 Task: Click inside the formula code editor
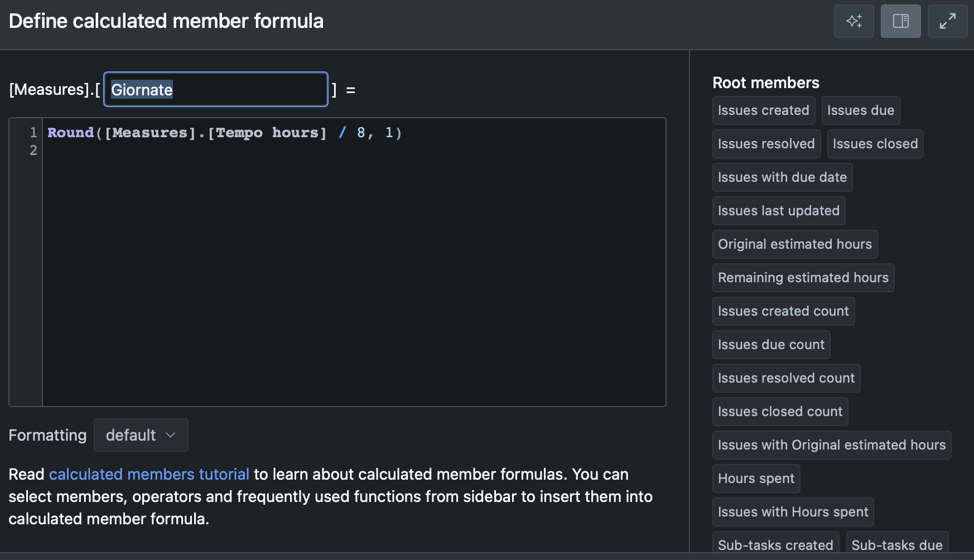(x=354, y=262)
